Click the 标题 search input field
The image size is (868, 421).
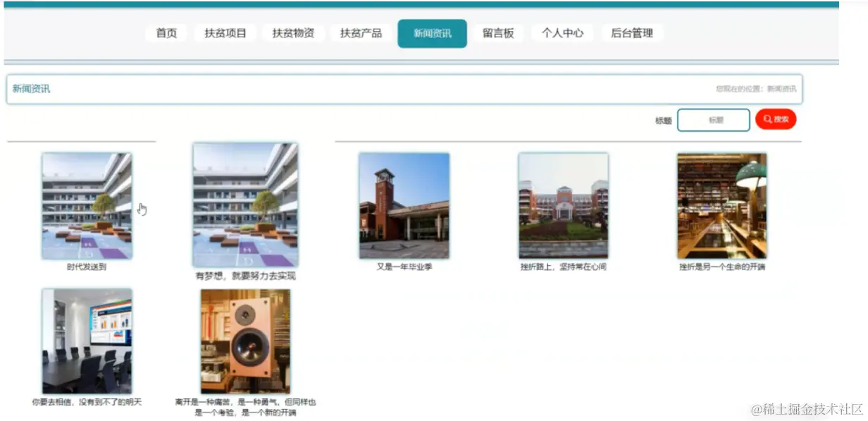714,120
